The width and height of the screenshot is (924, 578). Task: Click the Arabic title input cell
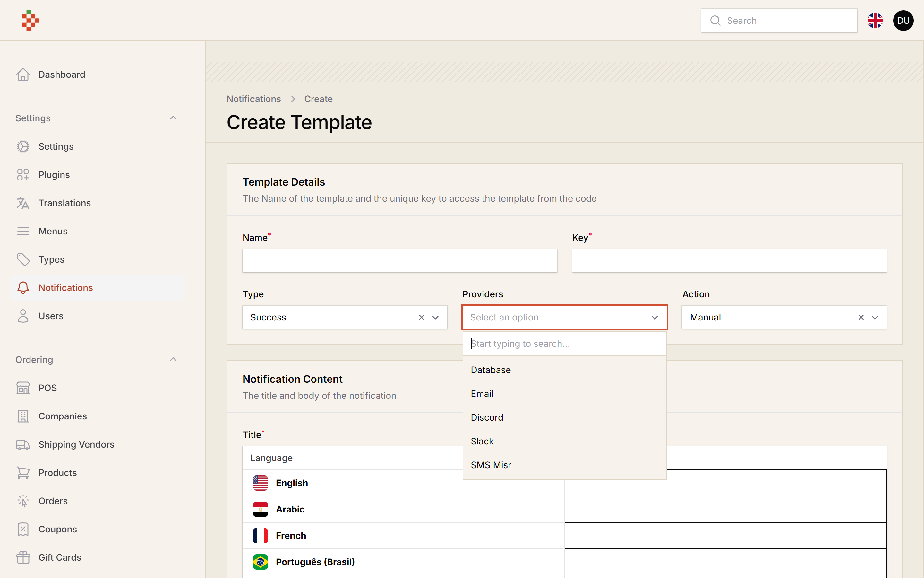tap(725, 509)
